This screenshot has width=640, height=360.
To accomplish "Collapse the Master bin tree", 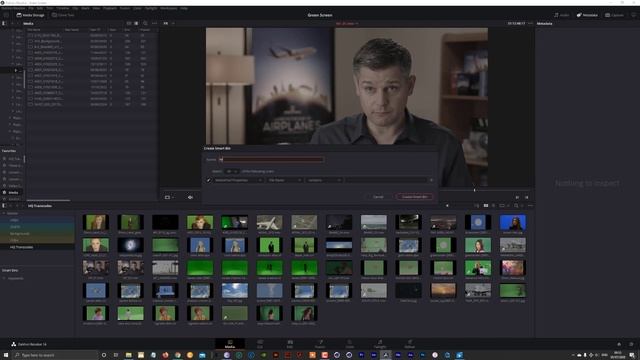I will (4, 213).
